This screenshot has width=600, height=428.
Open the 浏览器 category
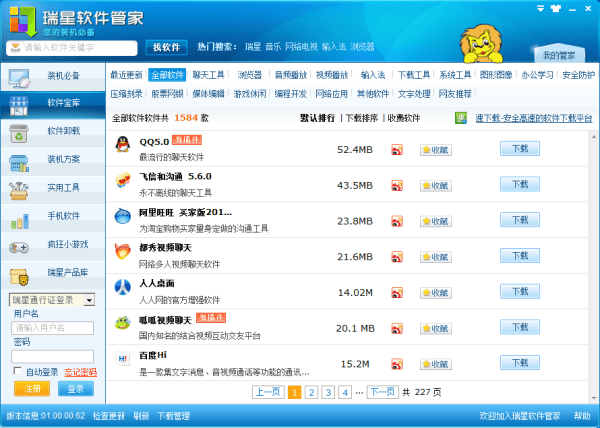(249, 75)
